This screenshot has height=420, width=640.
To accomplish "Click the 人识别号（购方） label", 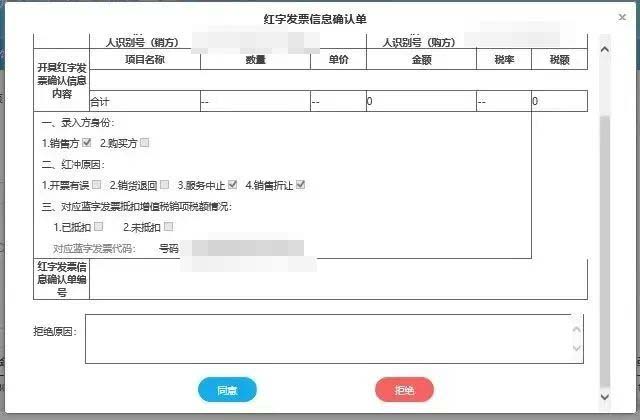I will pos(419,42).
